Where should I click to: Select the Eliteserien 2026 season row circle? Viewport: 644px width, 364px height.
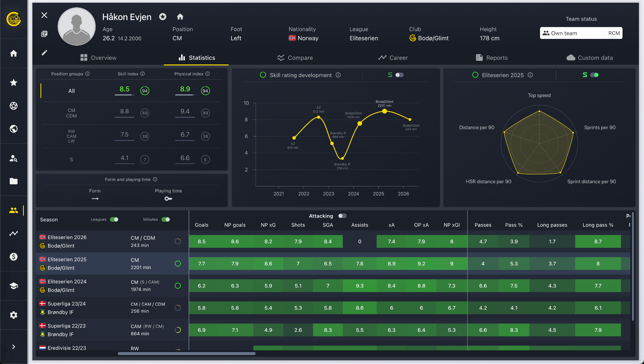point(178,242)
